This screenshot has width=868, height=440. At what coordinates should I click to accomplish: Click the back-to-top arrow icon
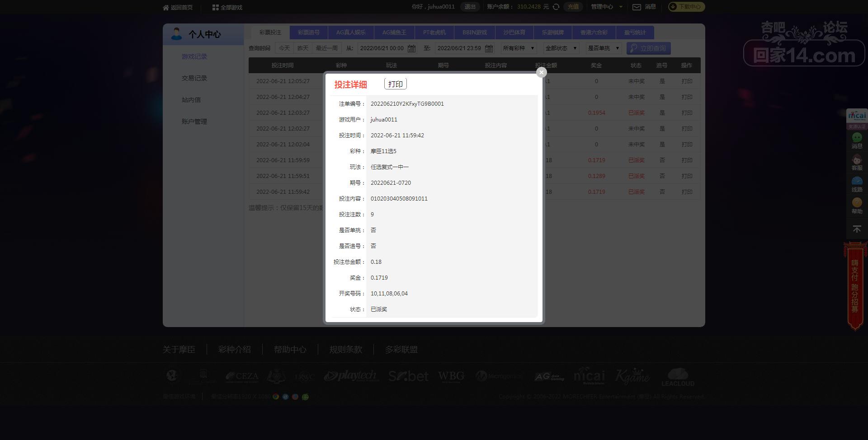[x=857, y=229]
